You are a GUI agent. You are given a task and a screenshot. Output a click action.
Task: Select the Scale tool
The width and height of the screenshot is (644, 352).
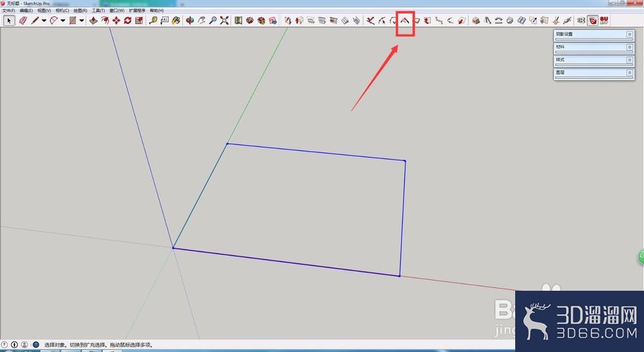[139, 20]
